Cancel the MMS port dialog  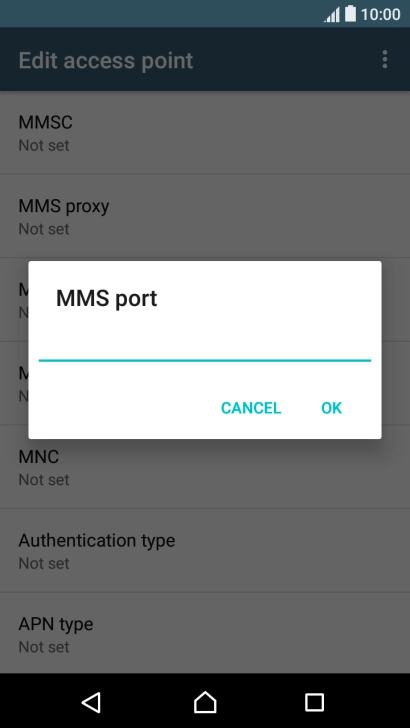(x=251, y=408)
